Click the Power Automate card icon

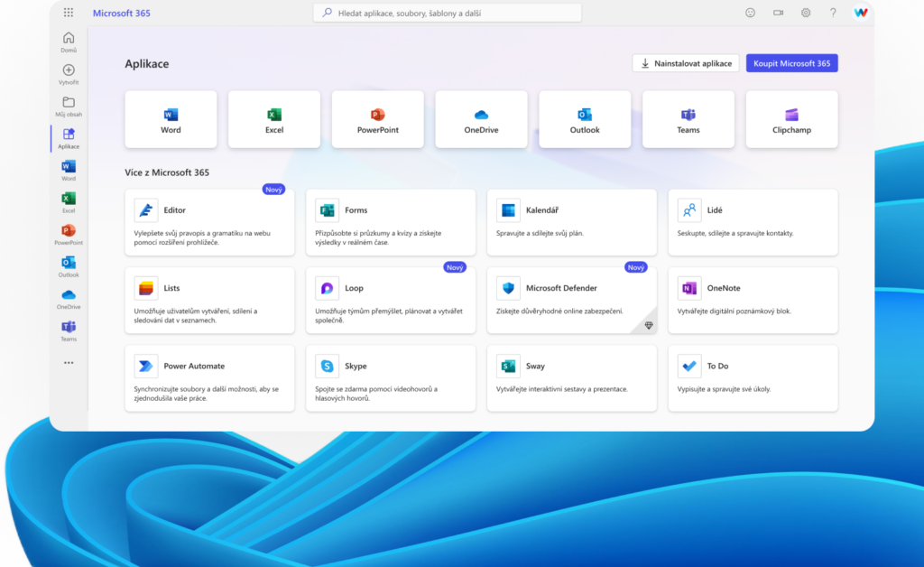(x=145, y=366)
